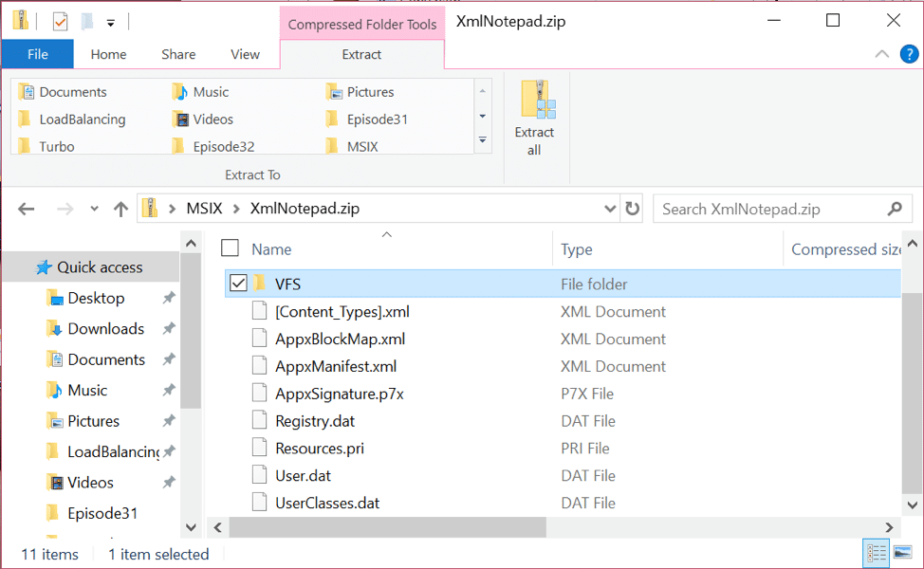Switch to Details view in status bar

(876, 554)
